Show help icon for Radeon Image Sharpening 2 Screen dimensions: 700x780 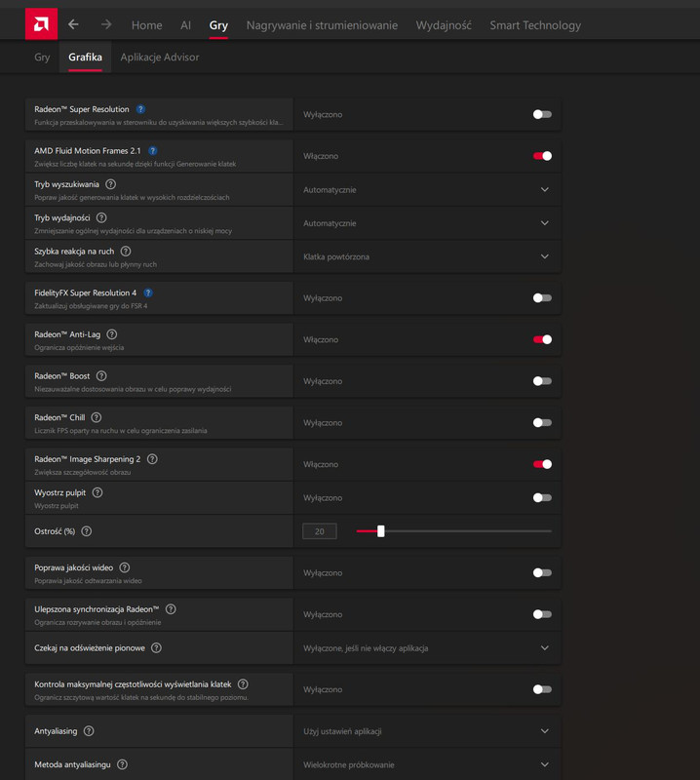click(x=152, y=459)
